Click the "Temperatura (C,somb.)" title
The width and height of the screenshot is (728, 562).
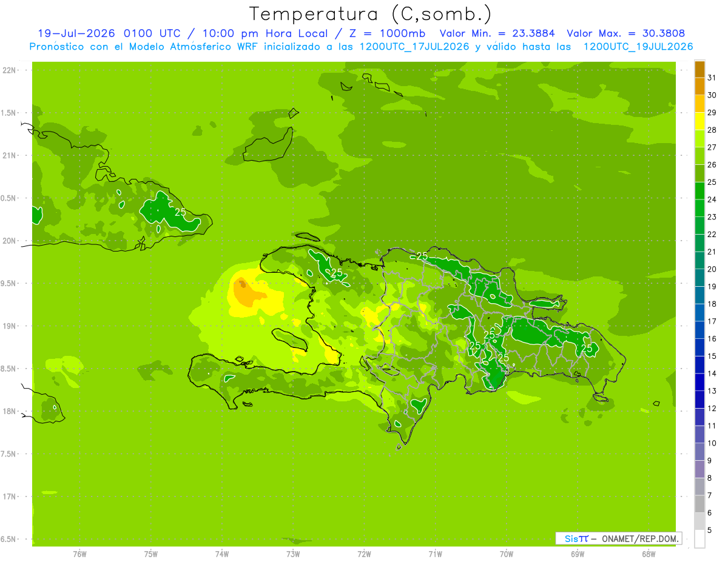click(x=371, y=14)
